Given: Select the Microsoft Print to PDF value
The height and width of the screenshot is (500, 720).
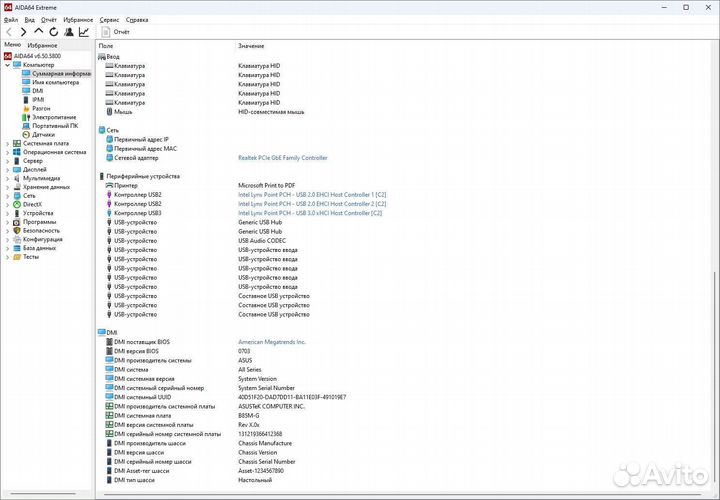Looking at the screenshot, I should (x=266, y=185).
